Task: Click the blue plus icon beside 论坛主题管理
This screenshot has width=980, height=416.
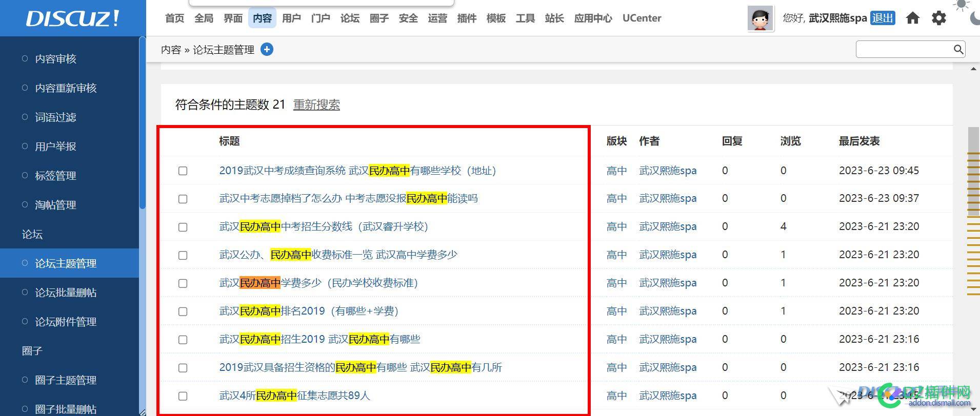Action: pos(267,49)
